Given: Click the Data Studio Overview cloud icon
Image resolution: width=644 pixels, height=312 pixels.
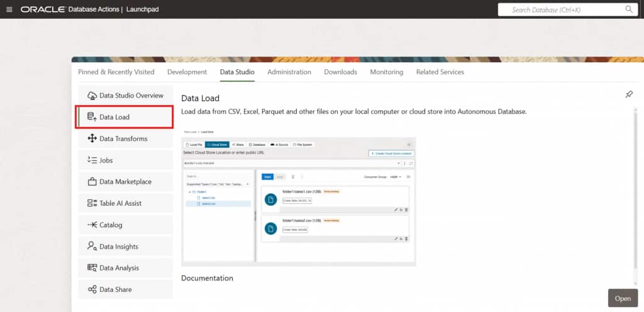Looking at the screenshot, I should (92, 96).
